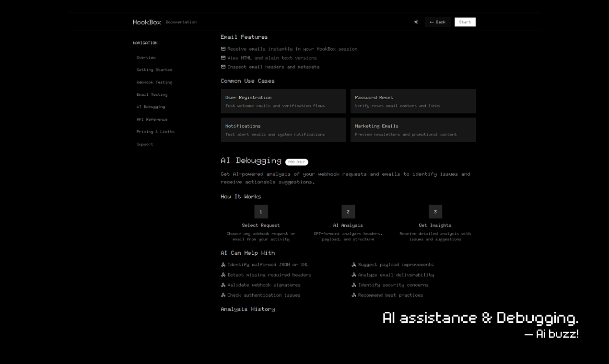
Task: Open Support in the sidebar
Action: pos(145,144)
